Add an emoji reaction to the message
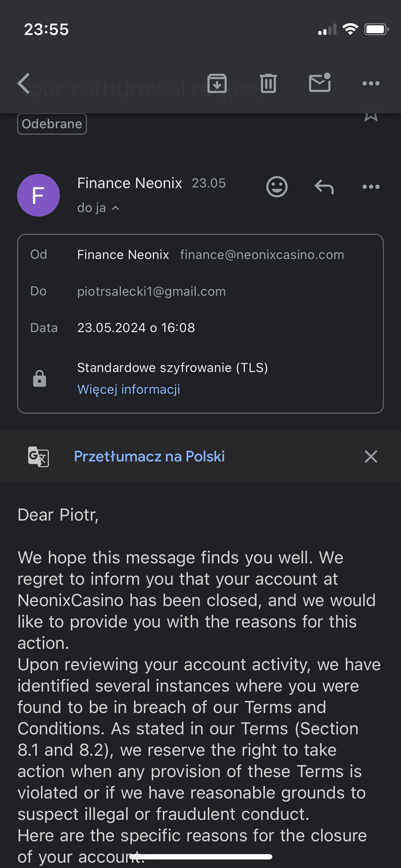 [277, 187]
